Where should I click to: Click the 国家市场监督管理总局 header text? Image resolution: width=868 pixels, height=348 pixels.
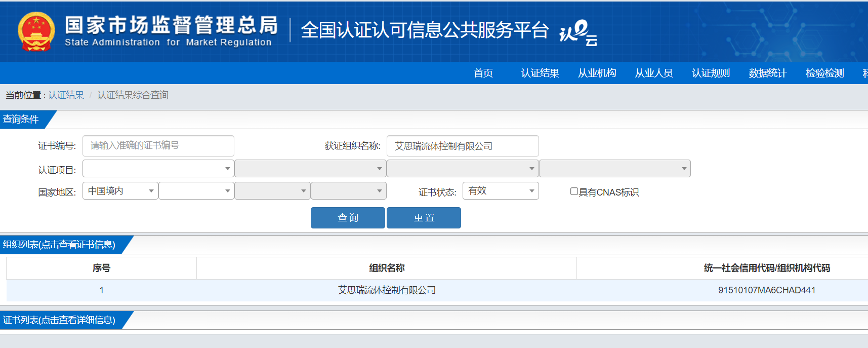pyautogui.click(x=172, y=25)
